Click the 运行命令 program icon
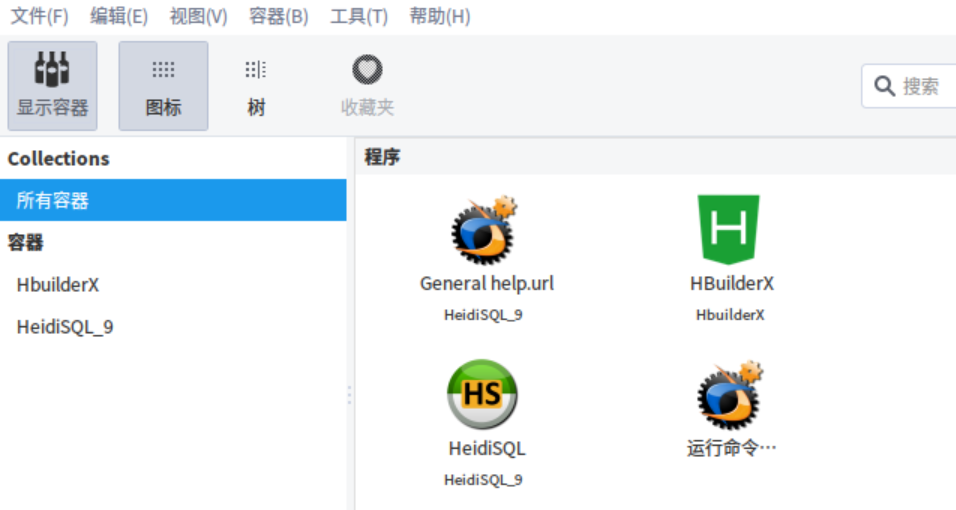Viewport: 956px width, 510px height. 730,395
